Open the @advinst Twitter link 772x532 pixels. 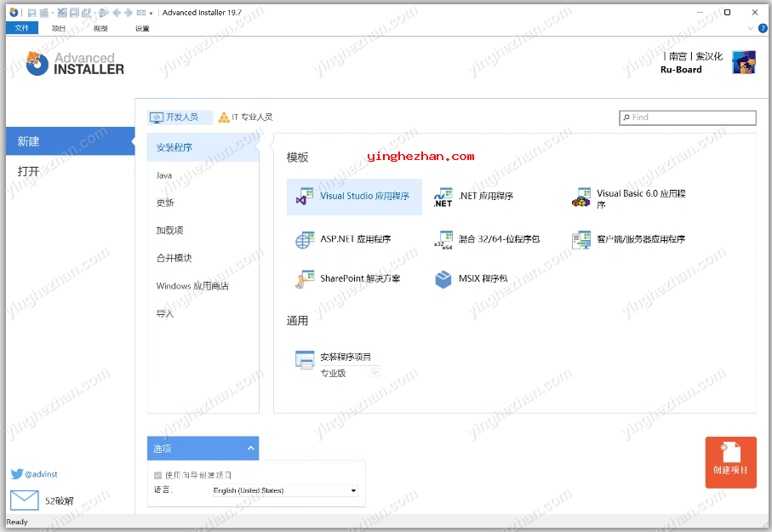pos(34,474)
